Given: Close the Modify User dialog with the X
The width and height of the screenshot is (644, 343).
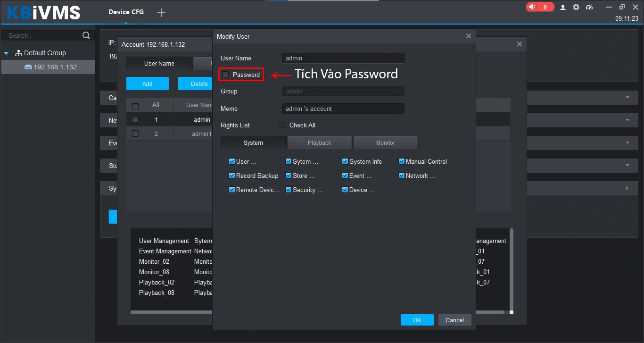Looking at the screenshot, I should tap(468, 36).
